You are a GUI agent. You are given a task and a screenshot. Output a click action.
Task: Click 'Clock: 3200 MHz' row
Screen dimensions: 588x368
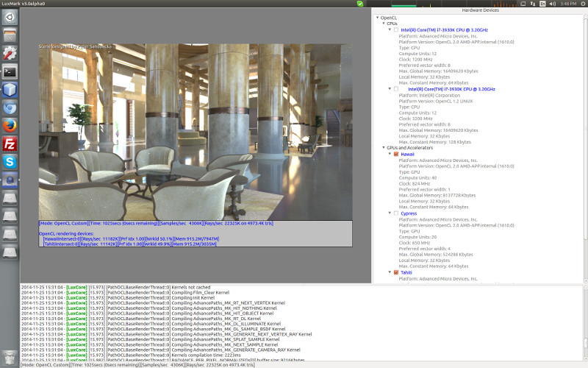(x=415, y=118)
